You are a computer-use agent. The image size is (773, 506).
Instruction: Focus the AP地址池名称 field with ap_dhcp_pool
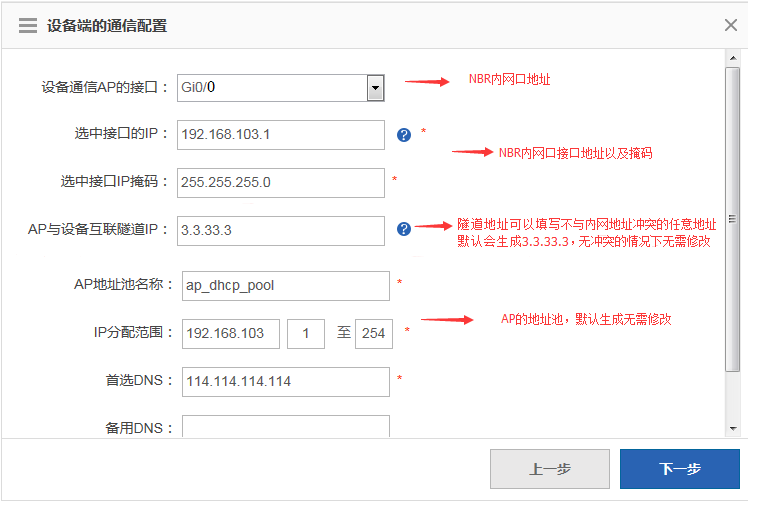[x=285, y=285]
